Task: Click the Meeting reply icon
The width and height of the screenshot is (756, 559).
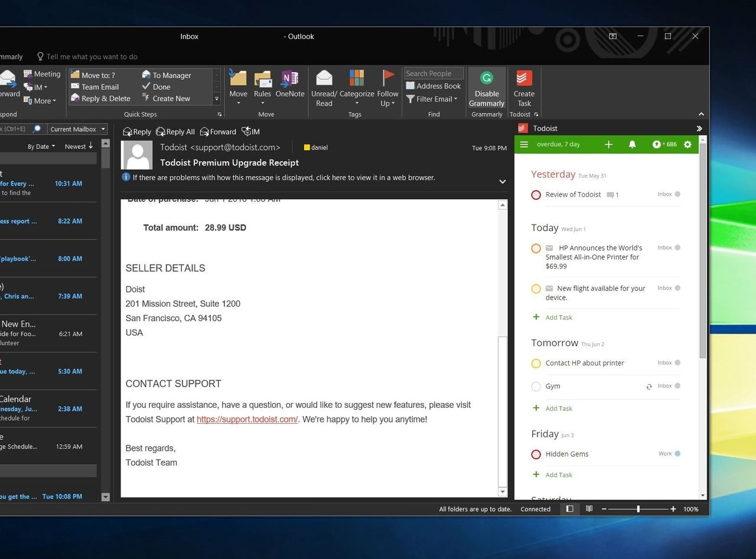Action: pos(28,74)
